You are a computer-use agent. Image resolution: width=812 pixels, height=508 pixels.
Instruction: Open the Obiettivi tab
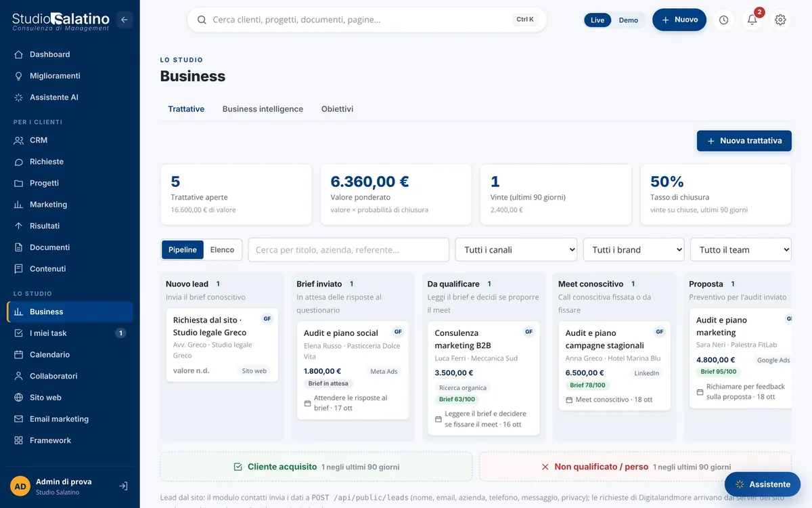[x=337, y=109]
